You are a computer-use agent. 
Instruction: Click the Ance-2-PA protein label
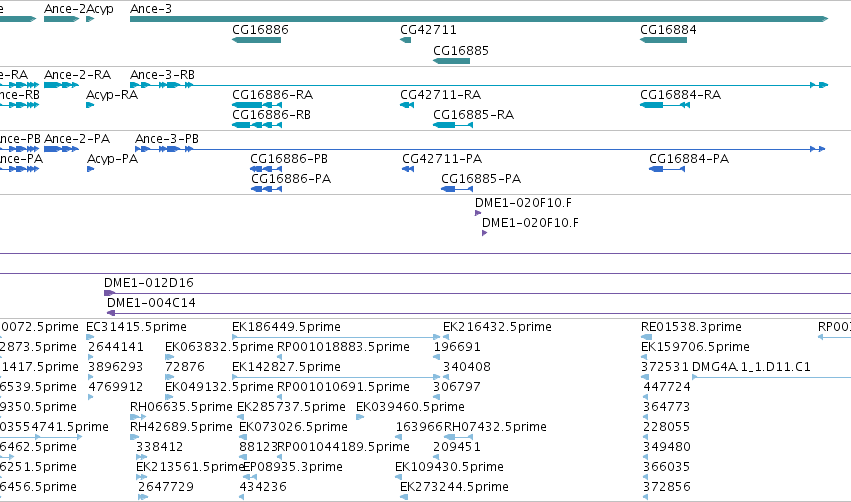coord(77,138)
